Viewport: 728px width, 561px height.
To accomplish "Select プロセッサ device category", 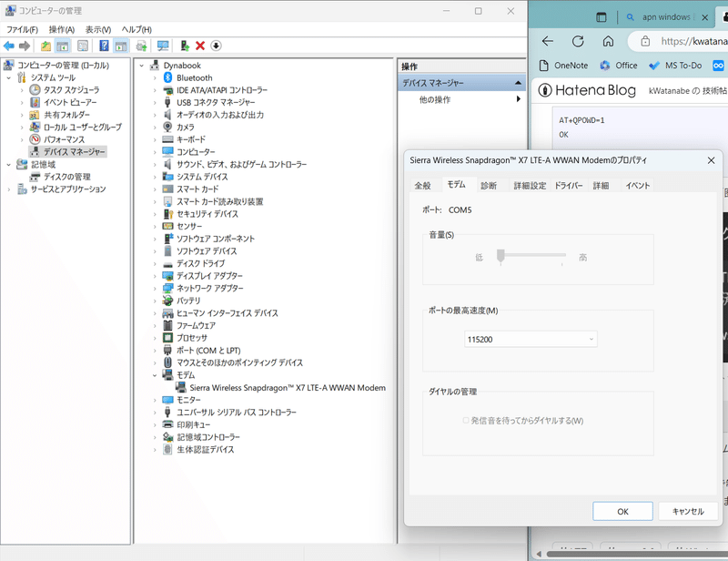I will [x=192, y=338].
